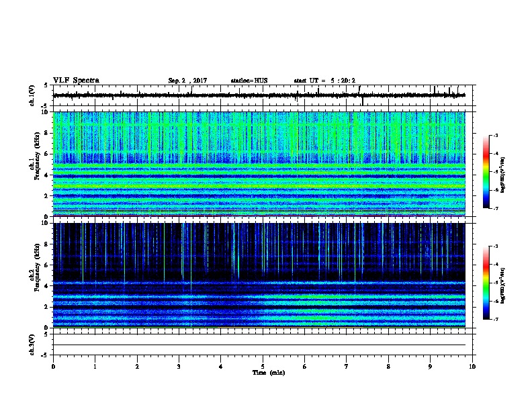This screenshot has height=411, width=532.
Task: Click the ch.1(V) waveform axis label
Action: 32,95
